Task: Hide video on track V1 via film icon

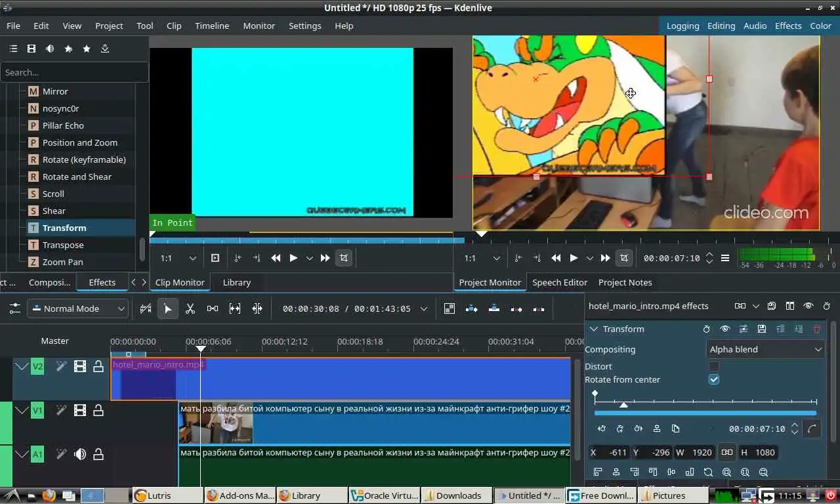Action: (80, 410)
